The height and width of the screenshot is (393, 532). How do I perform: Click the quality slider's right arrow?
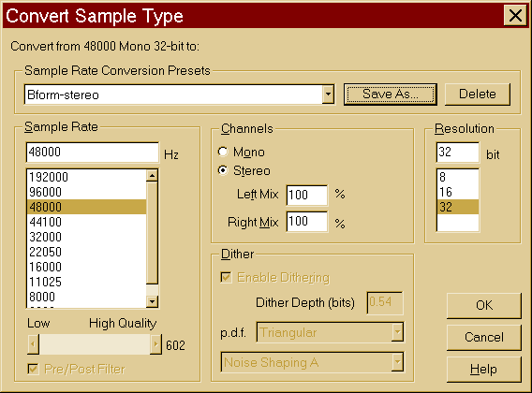point(155,344)
